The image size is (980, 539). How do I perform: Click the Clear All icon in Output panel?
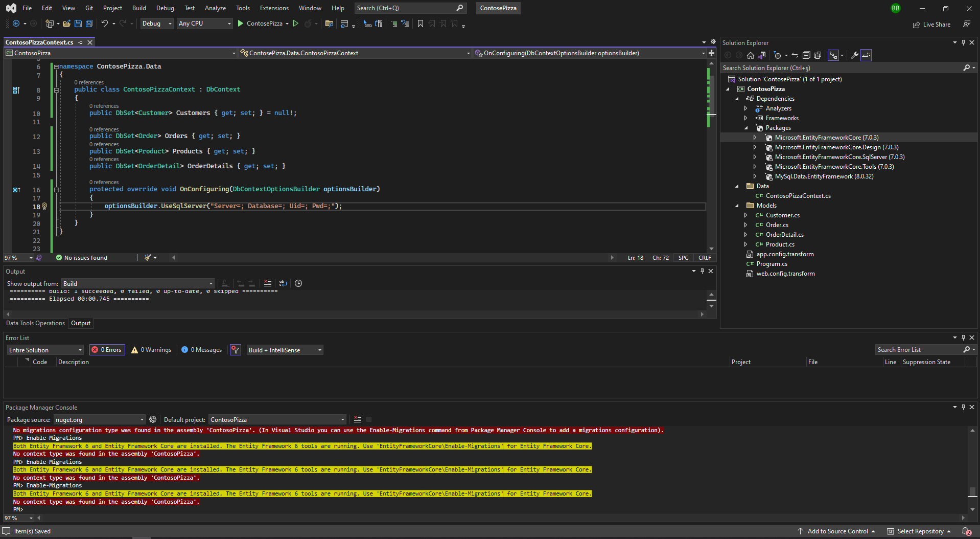point(267,283)
